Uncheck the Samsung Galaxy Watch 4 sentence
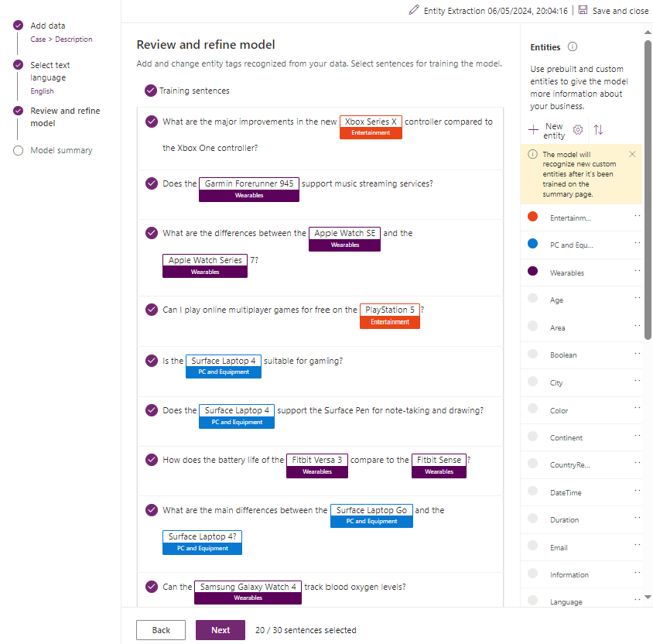Viewport: 653px width, 644px height. (x=152, y=587)
